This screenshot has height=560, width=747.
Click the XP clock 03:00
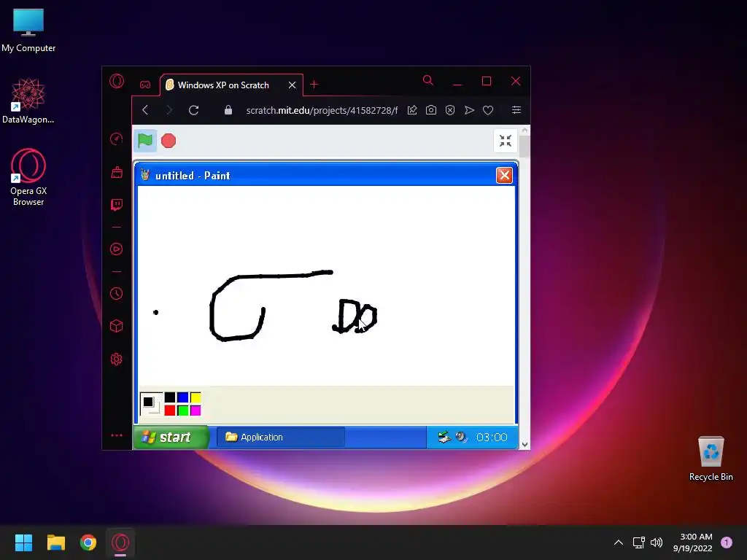[x=492, y=437]
